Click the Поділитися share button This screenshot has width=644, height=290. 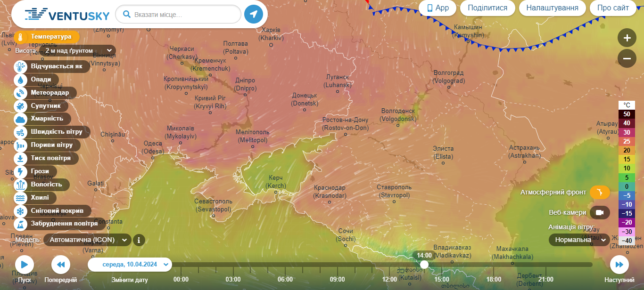pyautogui.click(x=487, y=8)
